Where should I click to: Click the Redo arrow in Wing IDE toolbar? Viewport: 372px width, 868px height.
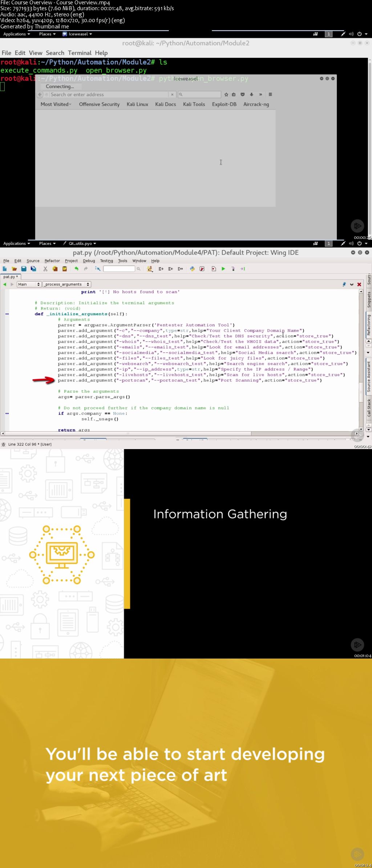click(86, 269)
